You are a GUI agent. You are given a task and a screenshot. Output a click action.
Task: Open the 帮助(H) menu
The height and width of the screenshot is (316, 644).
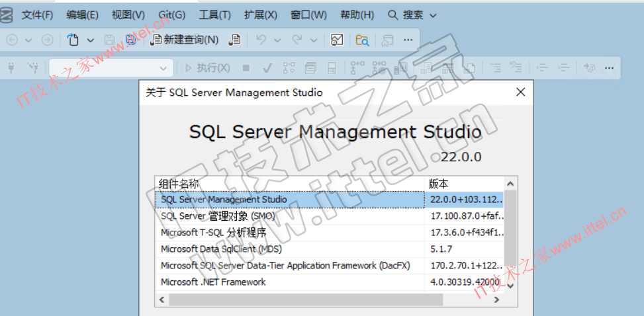tap(357, 15)
